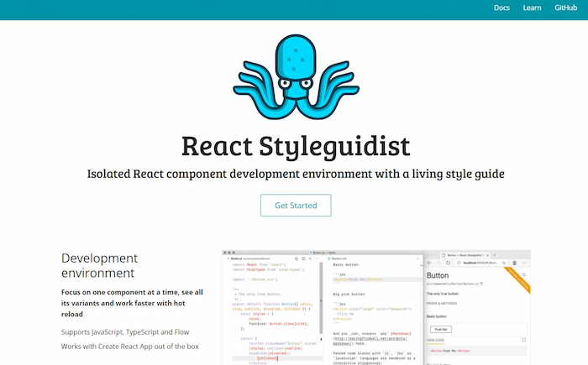Click the blue octopus logo
Screen dimensions: 588x365
pyautogui.click(x=293, y=81)
